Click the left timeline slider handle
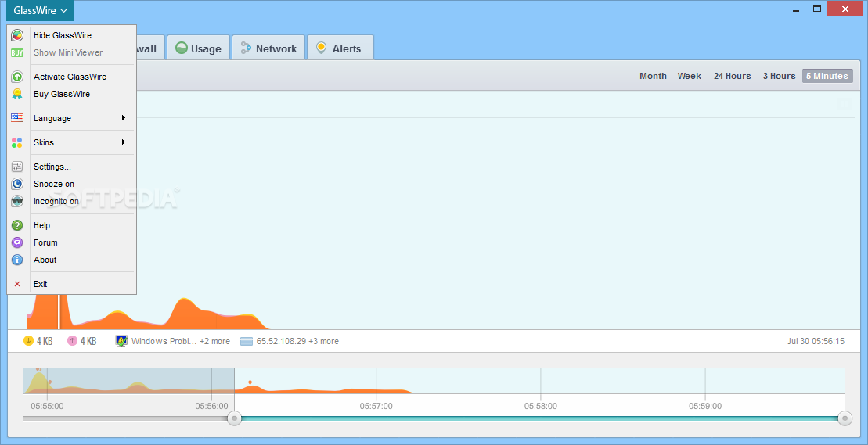This screenshot has height=445, width=868. (x=235, y=419)
